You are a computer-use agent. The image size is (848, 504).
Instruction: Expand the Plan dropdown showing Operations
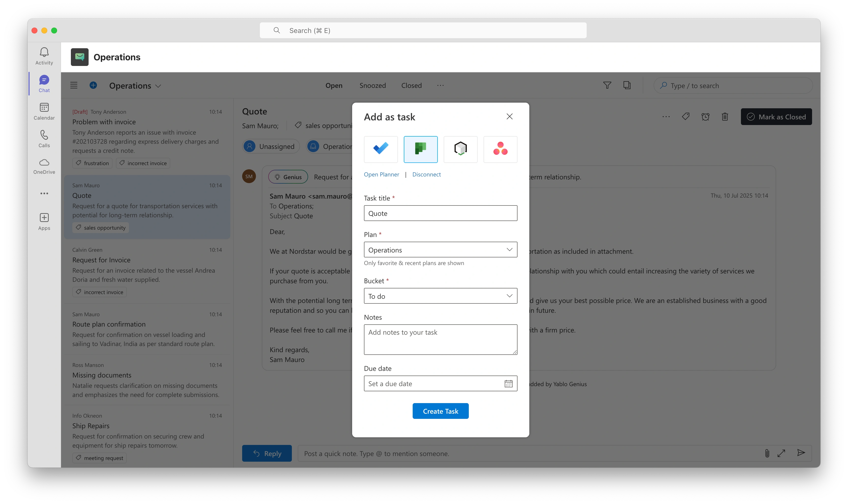tap(440, 250)
